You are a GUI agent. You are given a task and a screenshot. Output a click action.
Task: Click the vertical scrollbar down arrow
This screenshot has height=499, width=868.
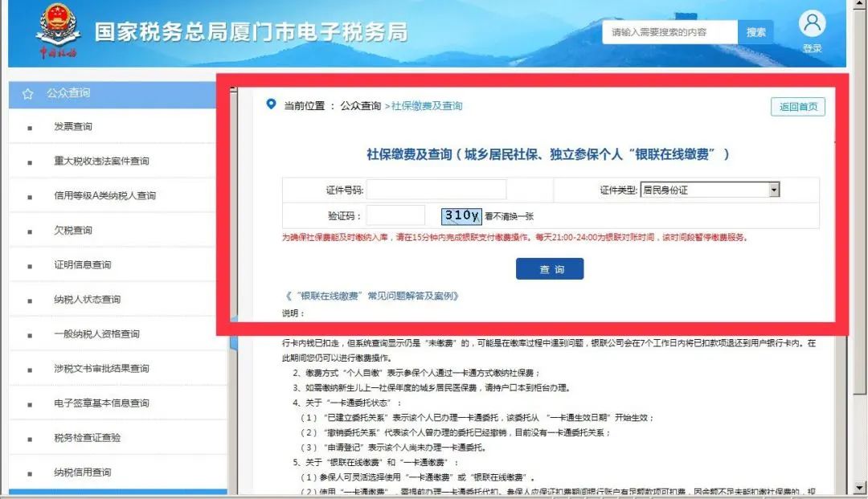click(x=860, y=488)
